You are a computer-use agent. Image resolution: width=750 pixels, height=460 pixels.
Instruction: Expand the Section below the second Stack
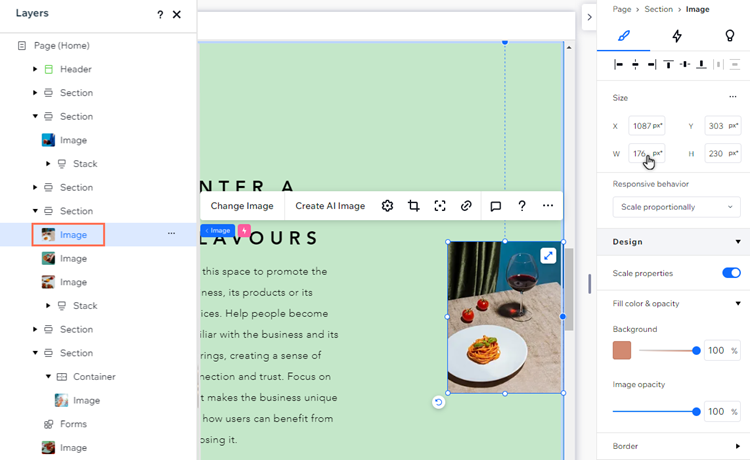(35, 329)
